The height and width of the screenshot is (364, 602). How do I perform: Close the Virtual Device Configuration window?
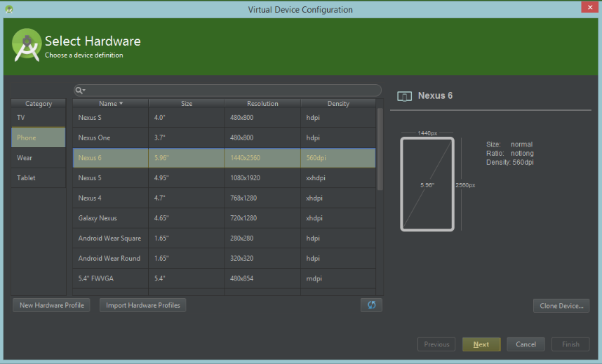[x=589, y=7]
